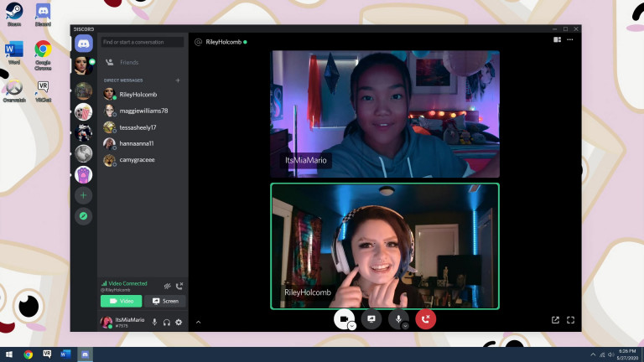Open Discord Home from the server sidebar

(x=83, y=44)
